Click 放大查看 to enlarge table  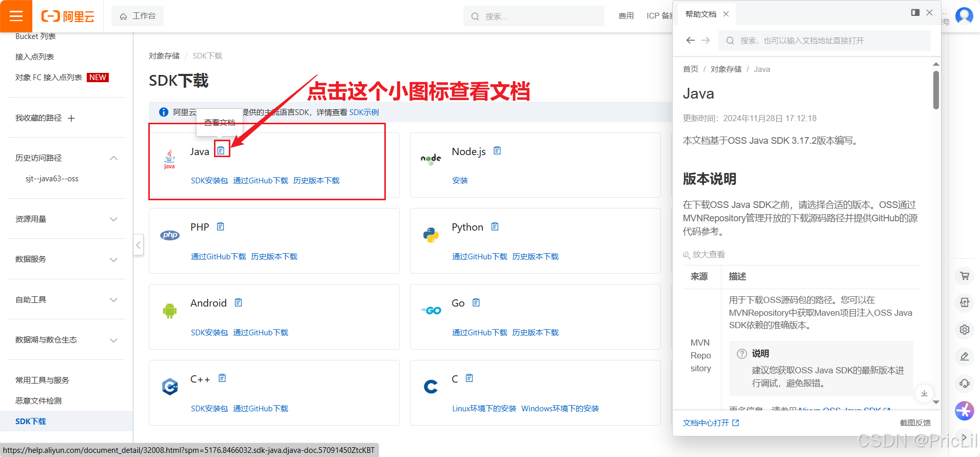[704, 255]
